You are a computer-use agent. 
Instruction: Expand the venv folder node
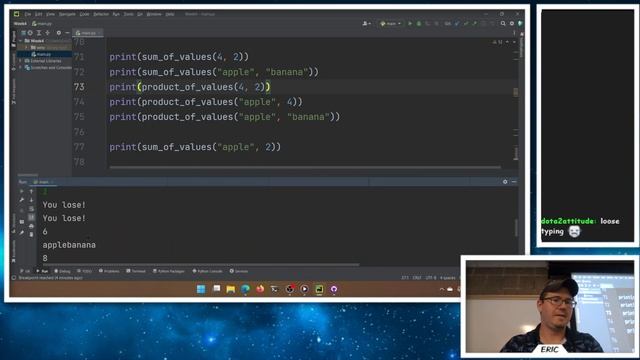point(27,48)
